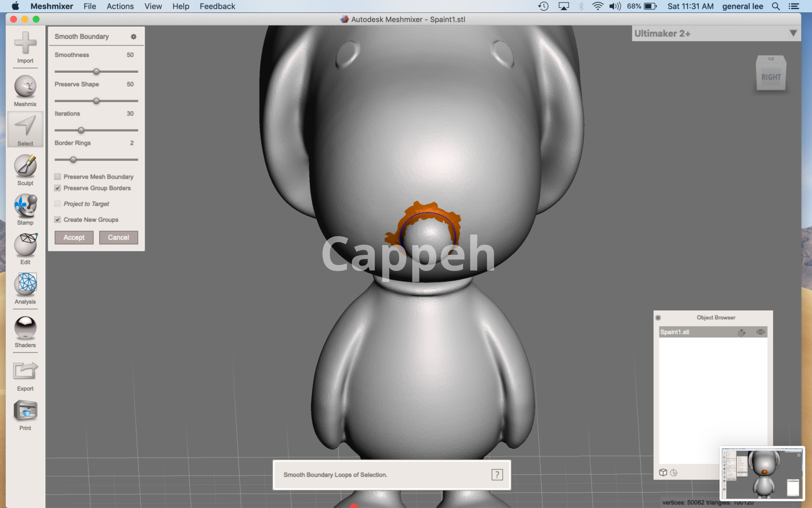Open Smooth Boundary gear settings menu

(x=134, y=36)
